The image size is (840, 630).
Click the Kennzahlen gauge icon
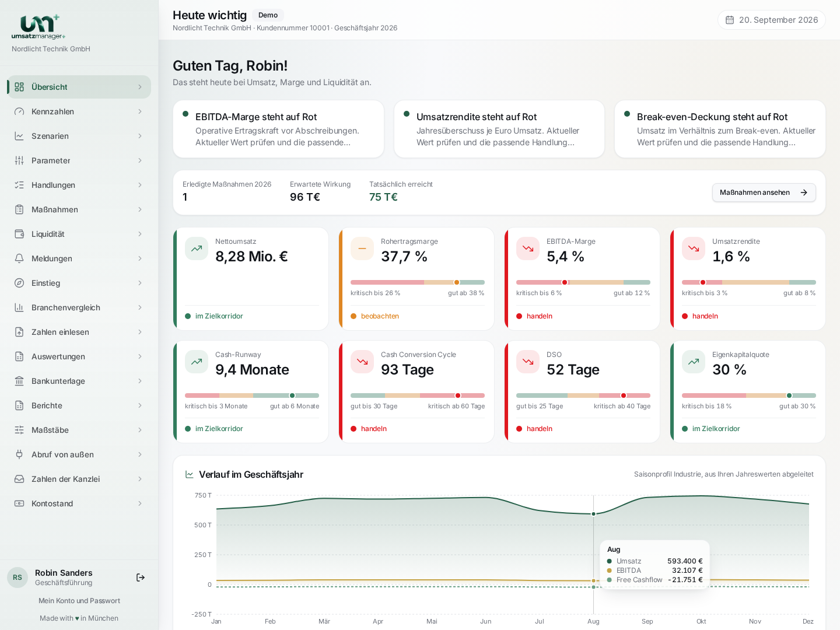pyautogui.click(x=19, y=111)
